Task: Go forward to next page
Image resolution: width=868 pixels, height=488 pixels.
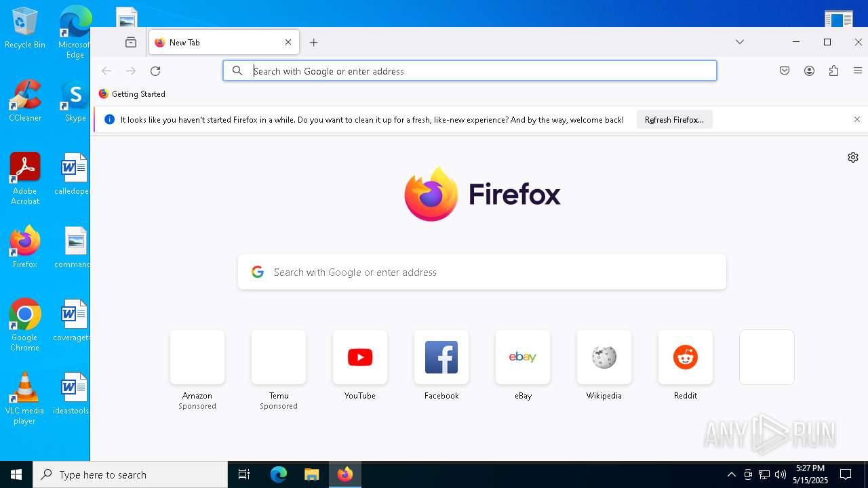Action: tap(131, 70)
